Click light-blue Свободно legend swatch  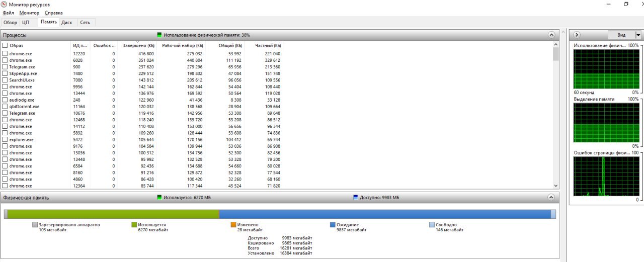432,225
